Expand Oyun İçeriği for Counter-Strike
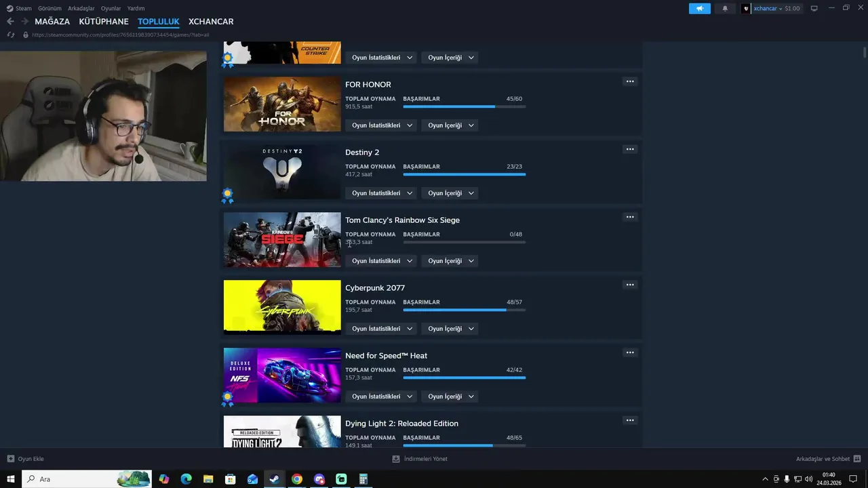The image size is (868, 488). coord(450,58)
